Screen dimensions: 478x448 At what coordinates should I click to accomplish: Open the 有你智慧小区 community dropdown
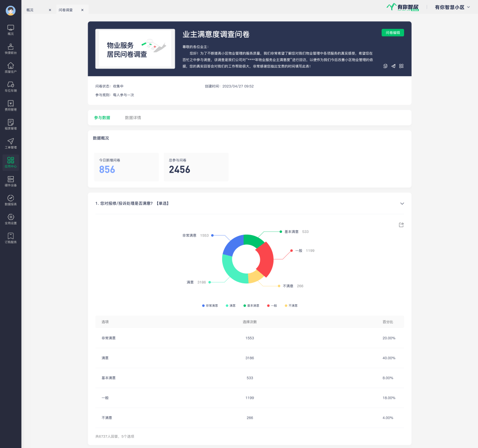coord(452,7)
